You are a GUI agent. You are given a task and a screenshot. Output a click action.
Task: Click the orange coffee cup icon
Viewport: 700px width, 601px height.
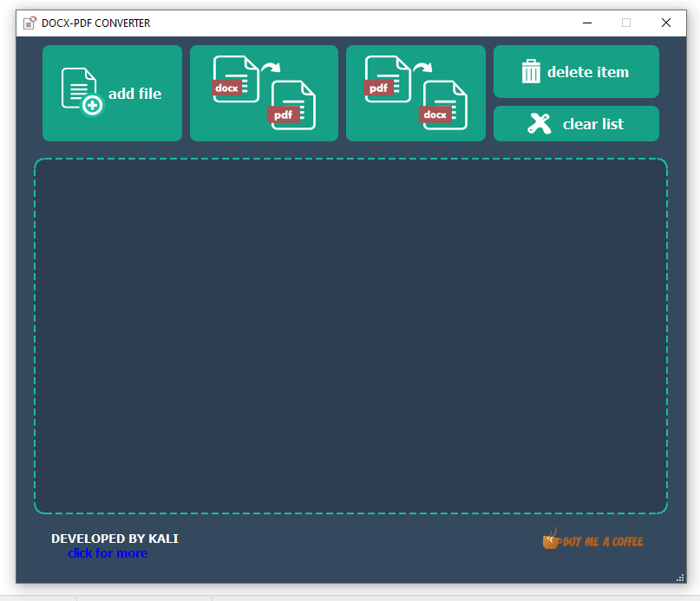pos(550,539)
